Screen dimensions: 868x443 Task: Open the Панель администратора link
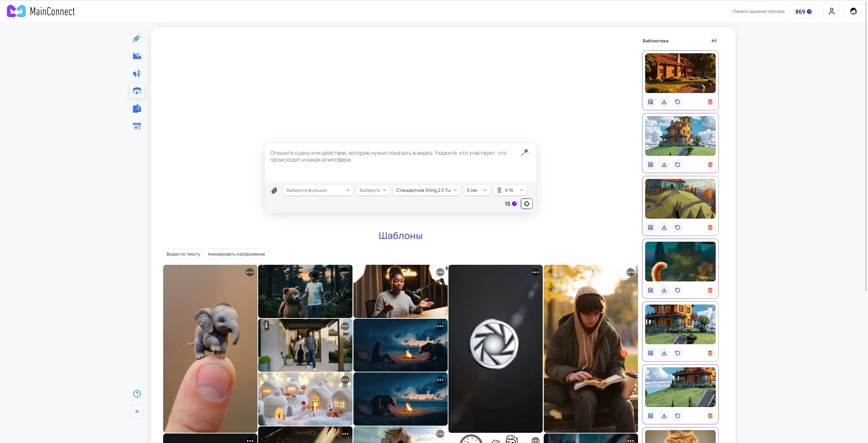[758, 12]
